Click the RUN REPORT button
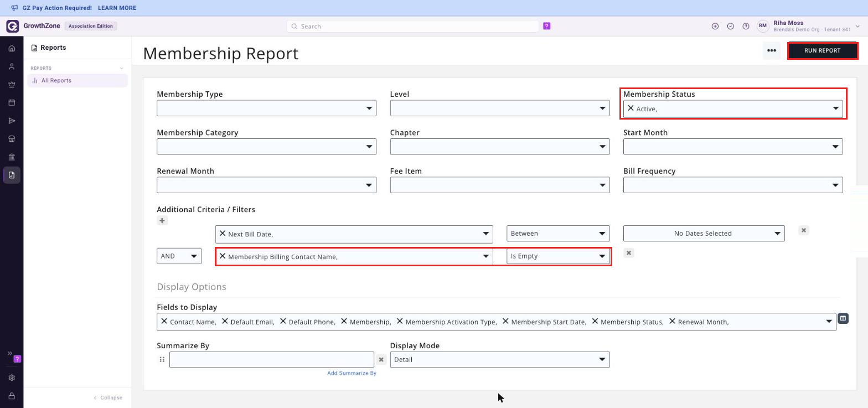Screen dimensions: 868x408 [822, 50]
